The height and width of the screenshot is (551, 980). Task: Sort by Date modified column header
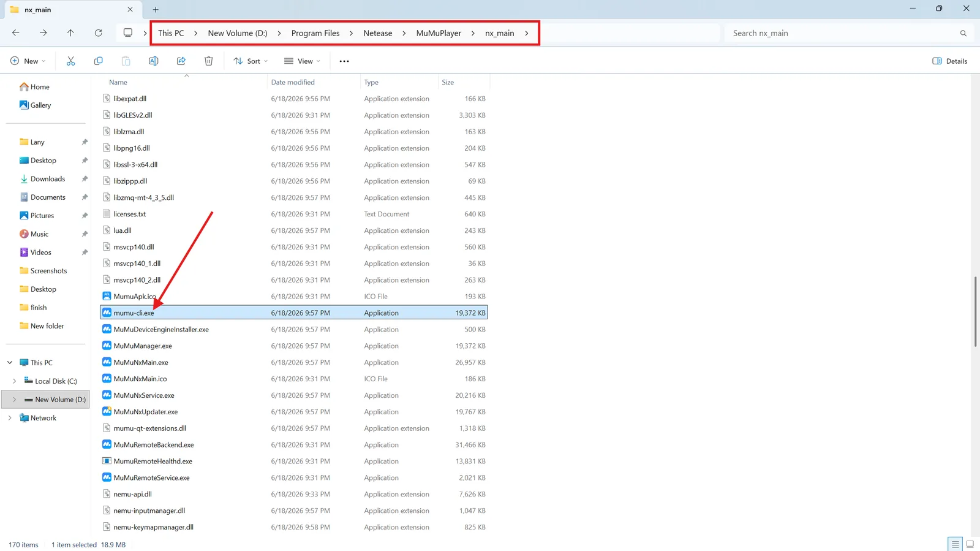pos(293,82)
